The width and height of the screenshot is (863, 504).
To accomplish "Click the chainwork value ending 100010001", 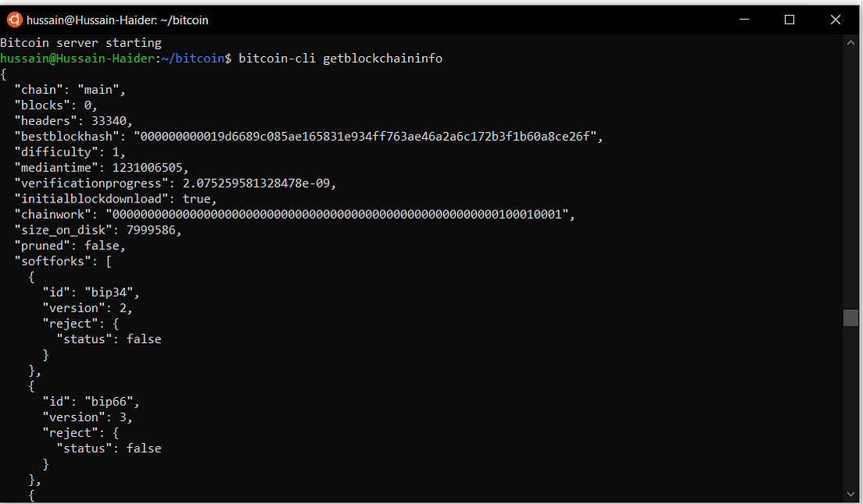I will pyautogui.click(x=337, y=214).
